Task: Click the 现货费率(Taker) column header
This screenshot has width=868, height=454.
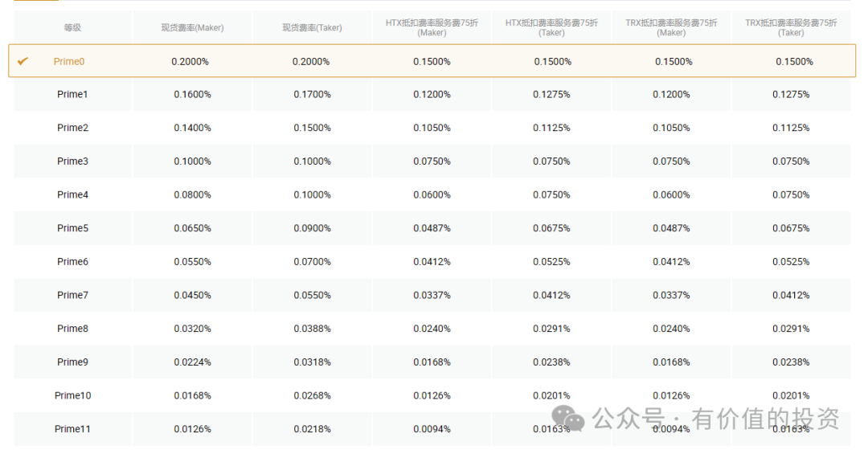Action: point(312,27)
